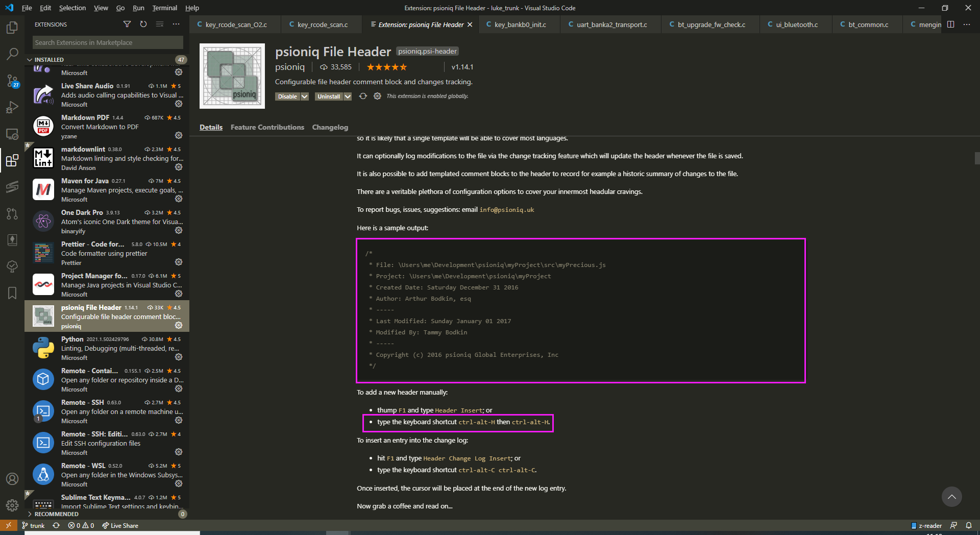
Task: Click the feedback icon in status bar
Action: [953, 525]
